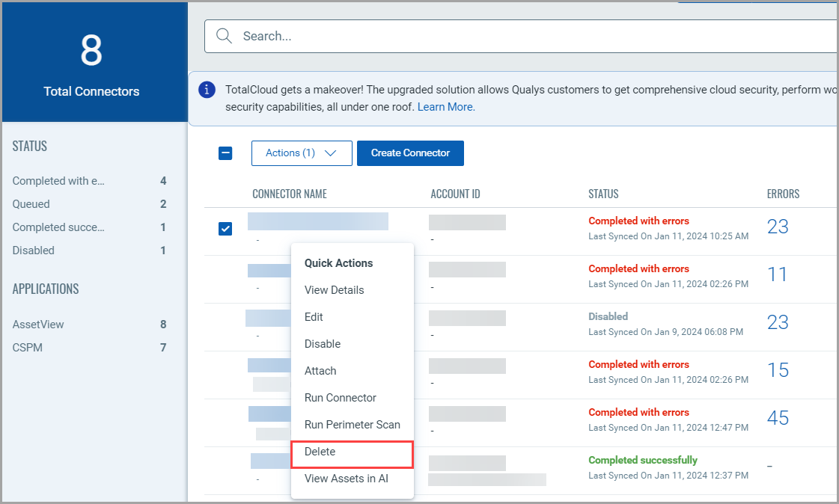Choose Run Perimeter Scan option
The width and height of the screenshot is (839, 504).
tap(352, 425)
